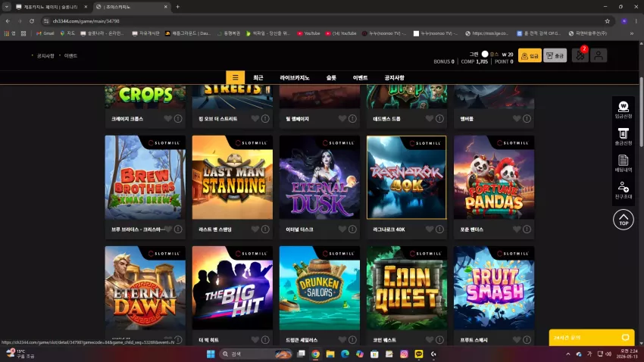Expand the bookmarks overflow chevron

(x=631, y=33)
